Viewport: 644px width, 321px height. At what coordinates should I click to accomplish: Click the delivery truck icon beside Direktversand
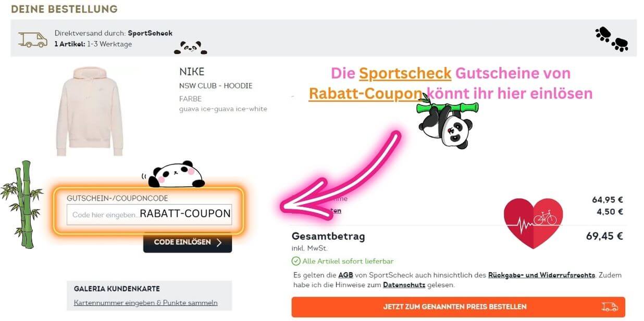point(33,39)
